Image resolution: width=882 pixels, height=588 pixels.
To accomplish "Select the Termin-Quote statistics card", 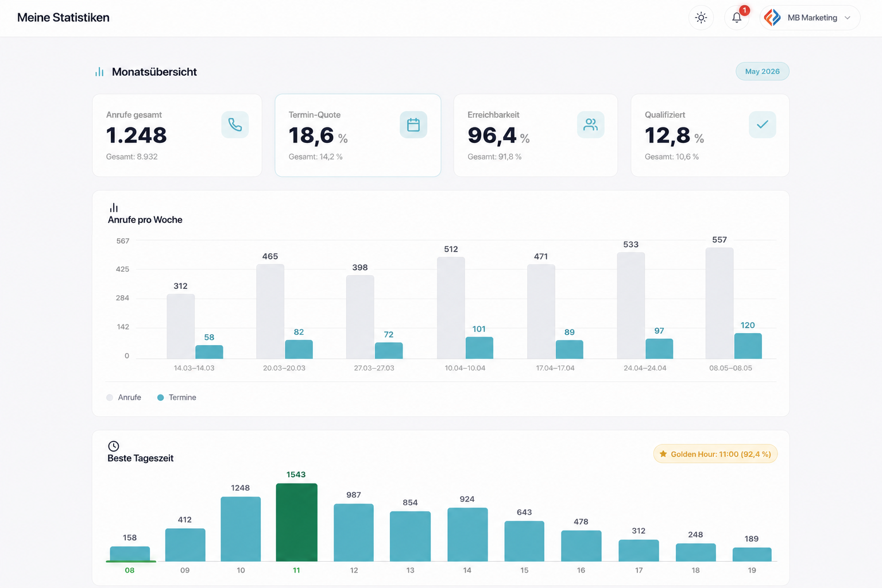I will (x=358, y=136).
